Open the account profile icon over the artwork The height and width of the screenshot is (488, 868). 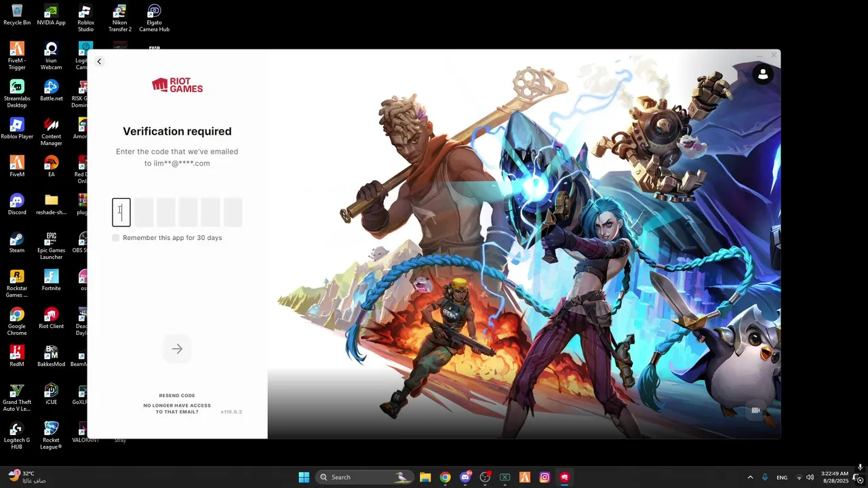click(763, 75)
